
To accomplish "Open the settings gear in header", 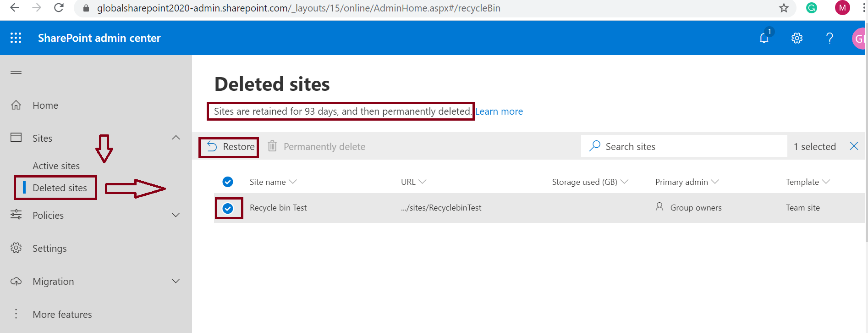I will pyautogui.click(x=797, y=38).
